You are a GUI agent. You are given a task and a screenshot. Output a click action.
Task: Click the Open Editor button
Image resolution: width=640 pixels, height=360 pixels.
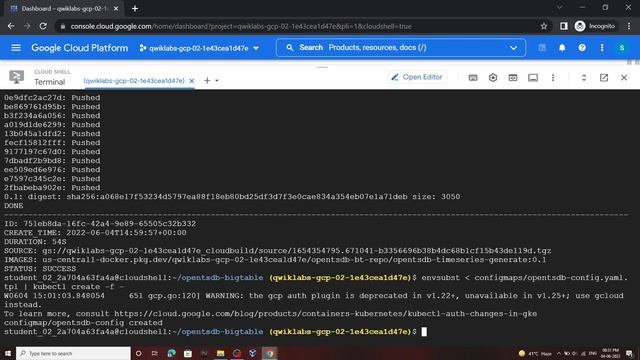[x=417, y=77]
